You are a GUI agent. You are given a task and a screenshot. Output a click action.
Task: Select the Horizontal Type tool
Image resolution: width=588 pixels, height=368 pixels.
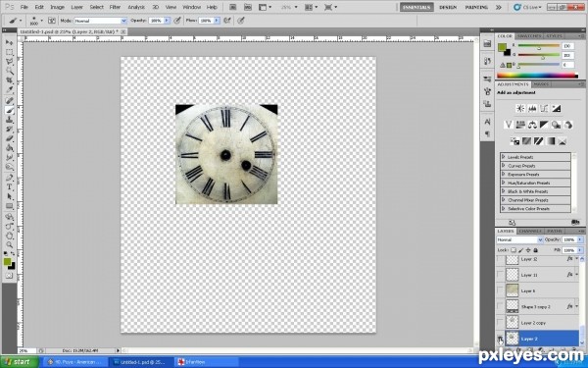[x=10, y=187]
